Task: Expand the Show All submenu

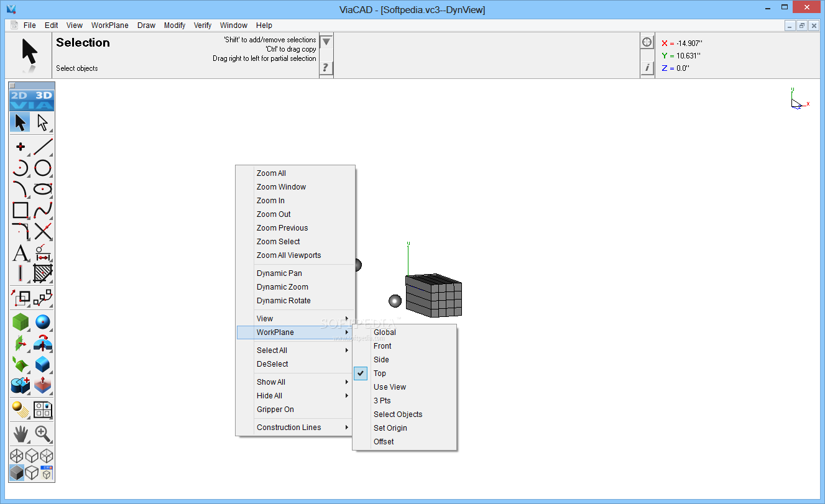Action: (x=295, y=382)
